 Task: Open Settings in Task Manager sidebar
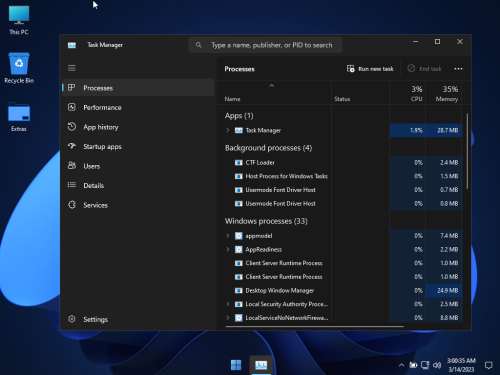(x=138, y=319)
